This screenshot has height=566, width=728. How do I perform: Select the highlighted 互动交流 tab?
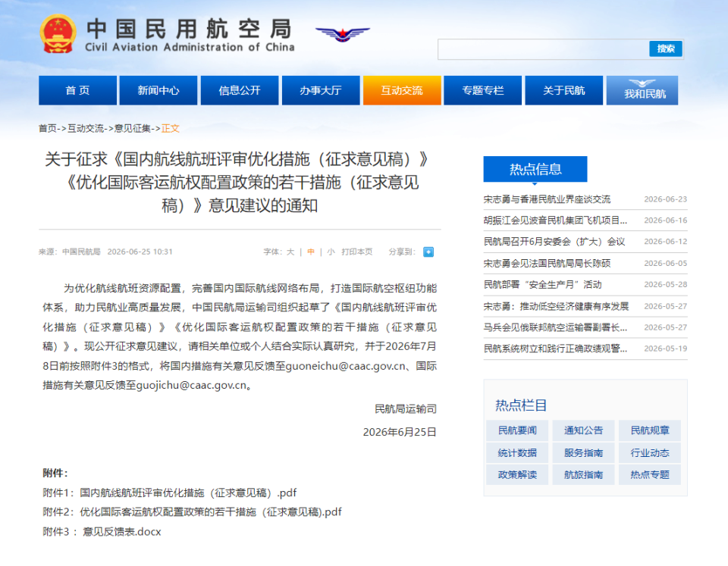click(x=402, y=90)
